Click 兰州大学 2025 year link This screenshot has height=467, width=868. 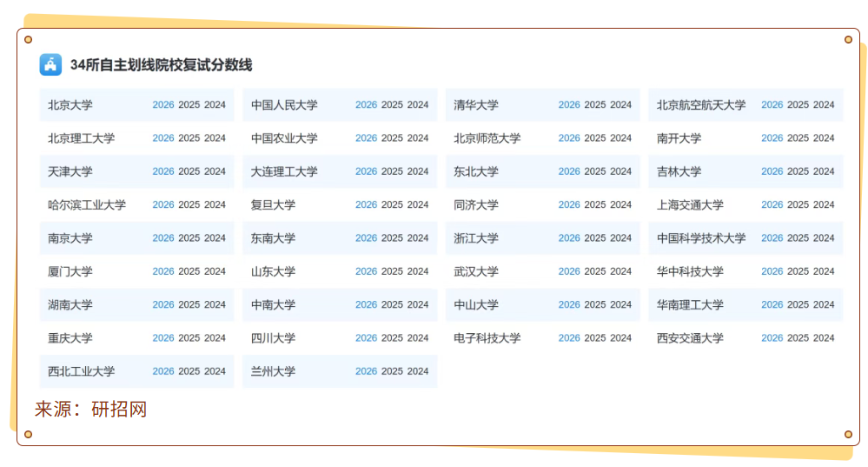point(392,371)
